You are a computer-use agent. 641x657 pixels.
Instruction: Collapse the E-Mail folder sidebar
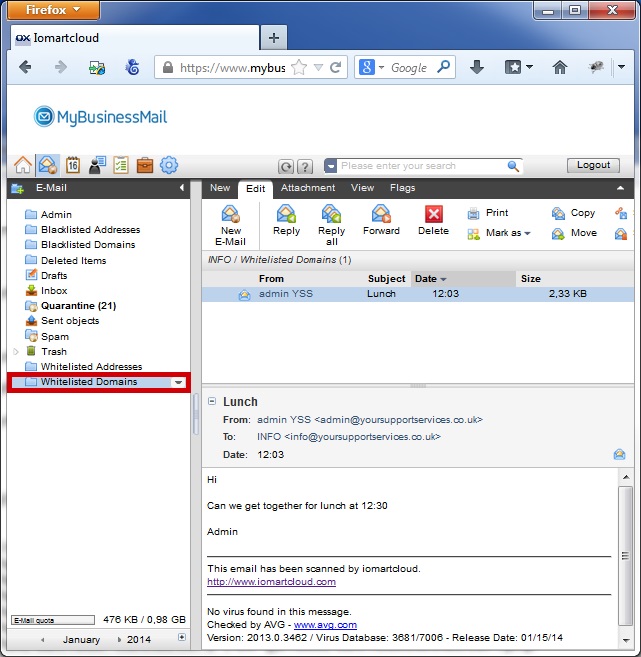pos(182,188)
